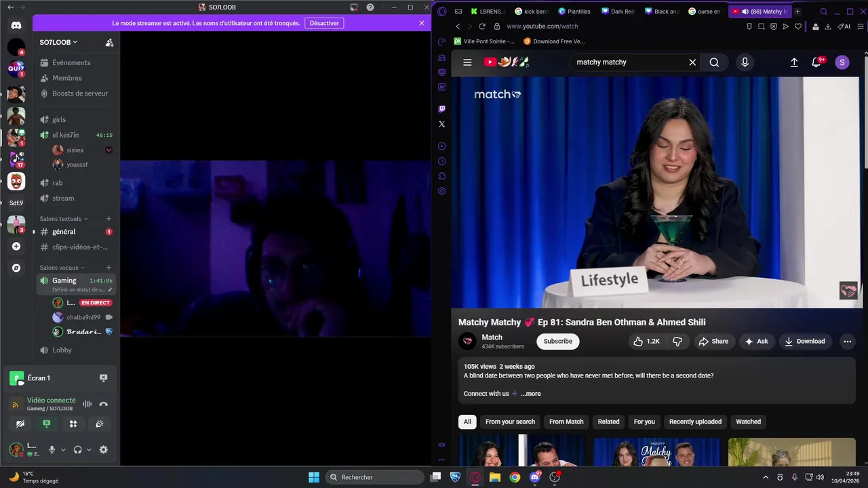Deafen with the headphones icon
The width and height of the screenshot is (868, 488).
[x=77, y=449]
